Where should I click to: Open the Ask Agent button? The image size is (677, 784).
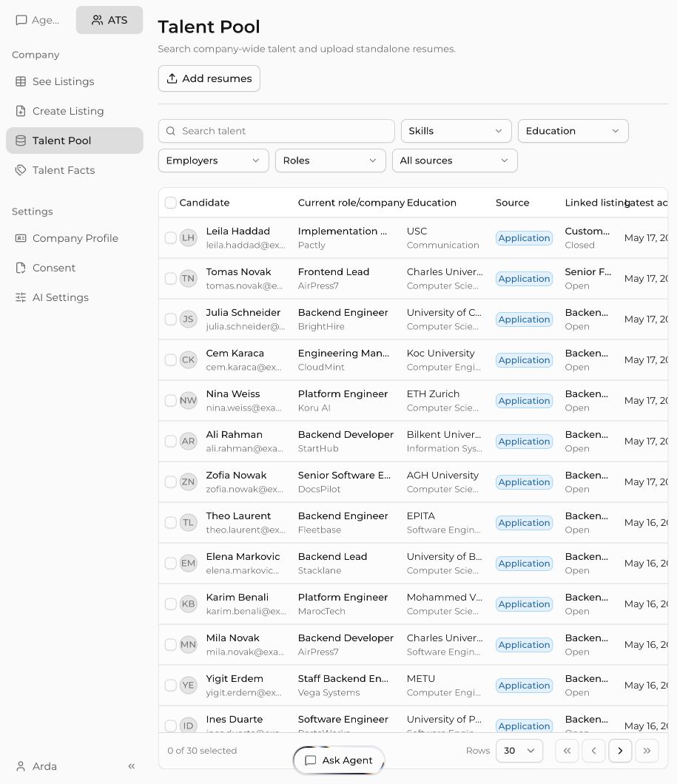pyautogui.click(x=339, y=760)
